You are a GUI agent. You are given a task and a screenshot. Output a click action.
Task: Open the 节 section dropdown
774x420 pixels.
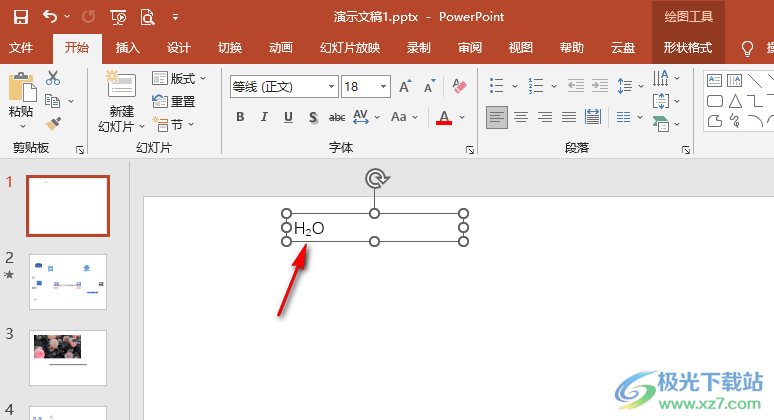173,124
